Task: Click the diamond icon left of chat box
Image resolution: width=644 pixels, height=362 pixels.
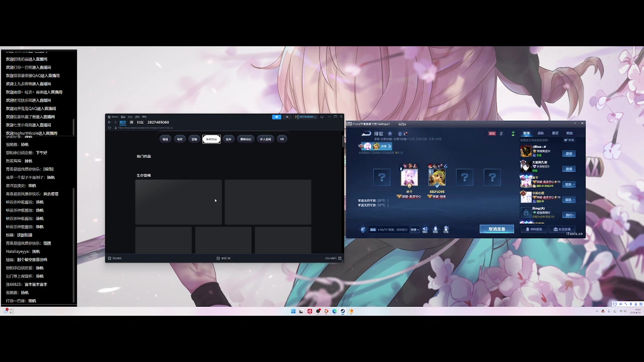Action: coord(363,229)
